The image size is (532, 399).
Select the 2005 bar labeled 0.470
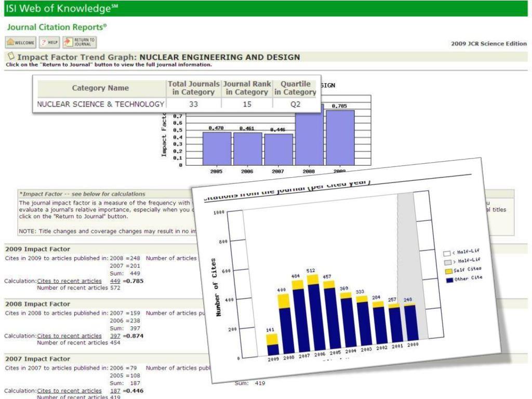pos(217,149)
